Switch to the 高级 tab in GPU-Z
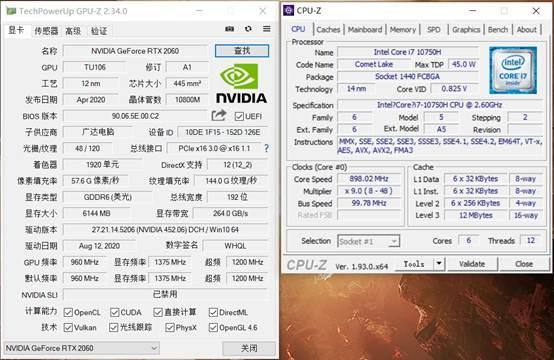This screenshot has height=360, width=554. point(73,31)
